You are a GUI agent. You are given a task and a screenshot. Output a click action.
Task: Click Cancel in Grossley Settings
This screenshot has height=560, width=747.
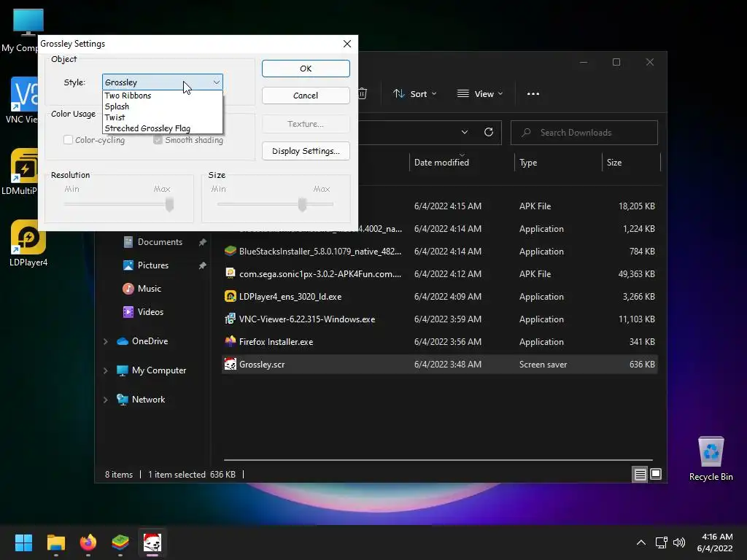(x=306, y=96)
